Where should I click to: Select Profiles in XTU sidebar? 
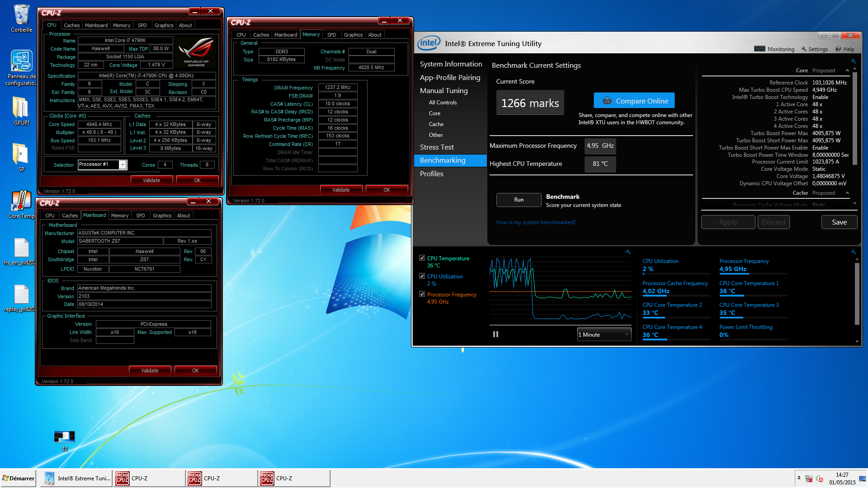click(432, 174)
